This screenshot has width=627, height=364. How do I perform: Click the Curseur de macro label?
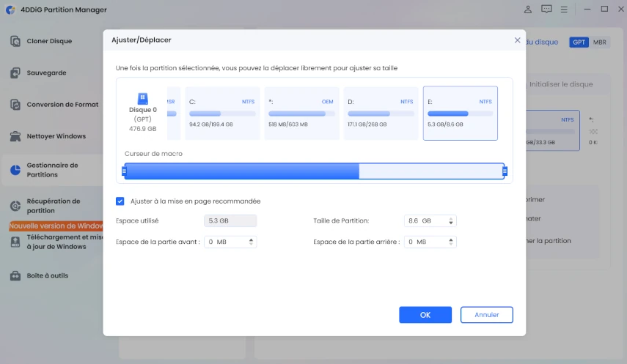point(153,154)
